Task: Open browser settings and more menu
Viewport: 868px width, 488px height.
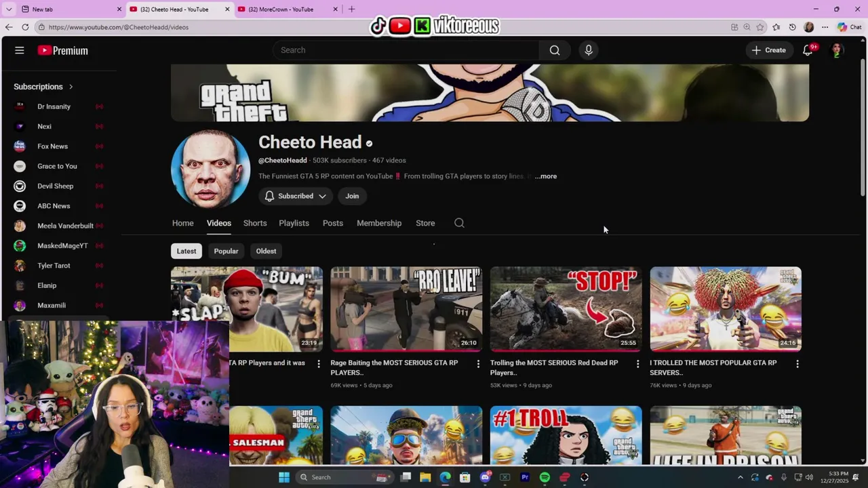Action: [825, 27]
